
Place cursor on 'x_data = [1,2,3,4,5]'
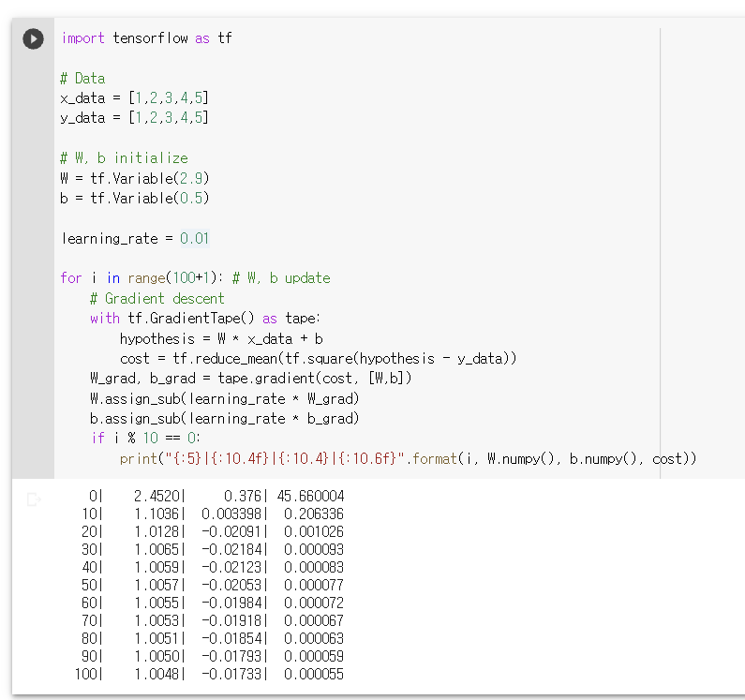[134, 97]
